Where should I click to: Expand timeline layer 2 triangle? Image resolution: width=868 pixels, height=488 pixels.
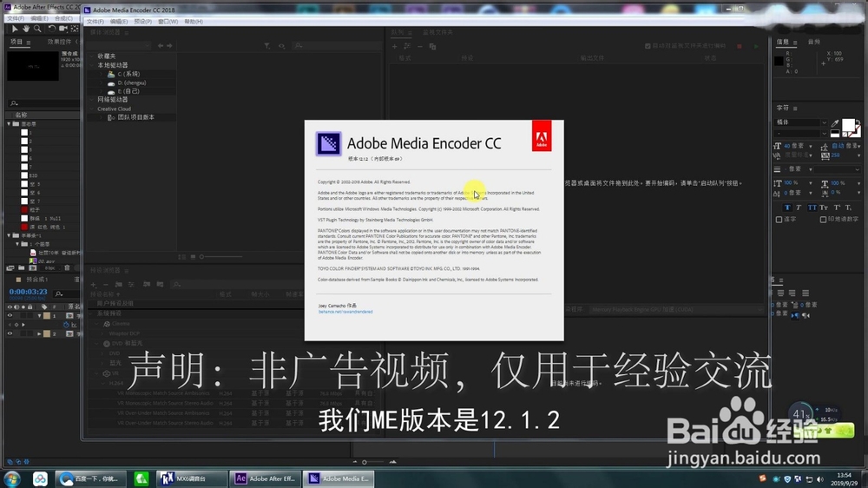click(39, 334)
